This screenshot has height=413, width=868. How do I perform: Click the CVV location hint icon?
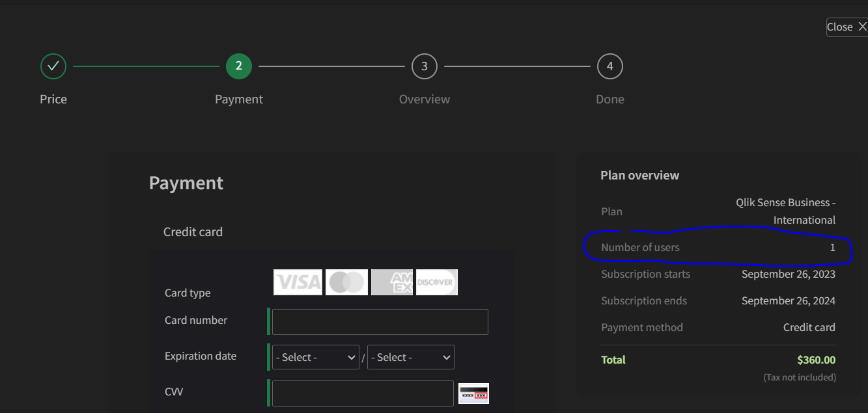(x=473, y=393)
